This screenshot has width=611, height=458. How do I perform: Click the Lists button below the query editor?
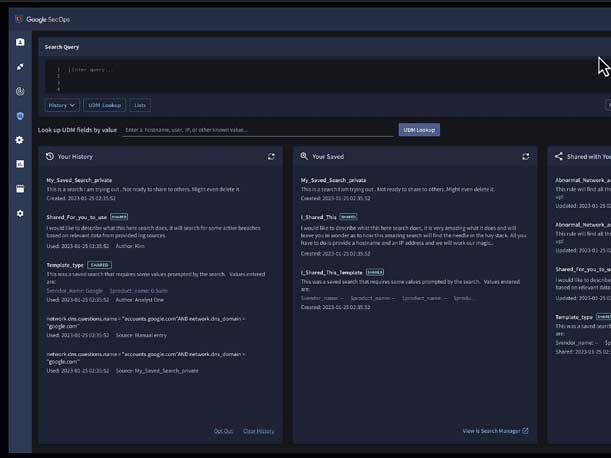coord(140,104)
